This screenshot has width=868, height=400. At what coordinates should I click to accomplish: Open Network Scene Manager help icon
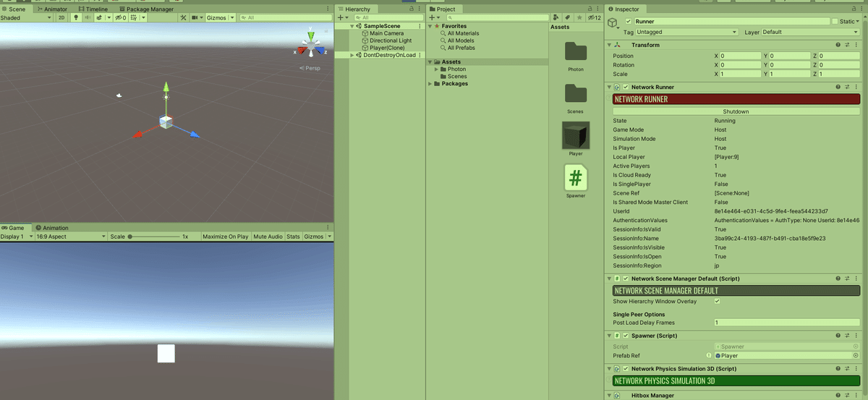tap(838, 278)
